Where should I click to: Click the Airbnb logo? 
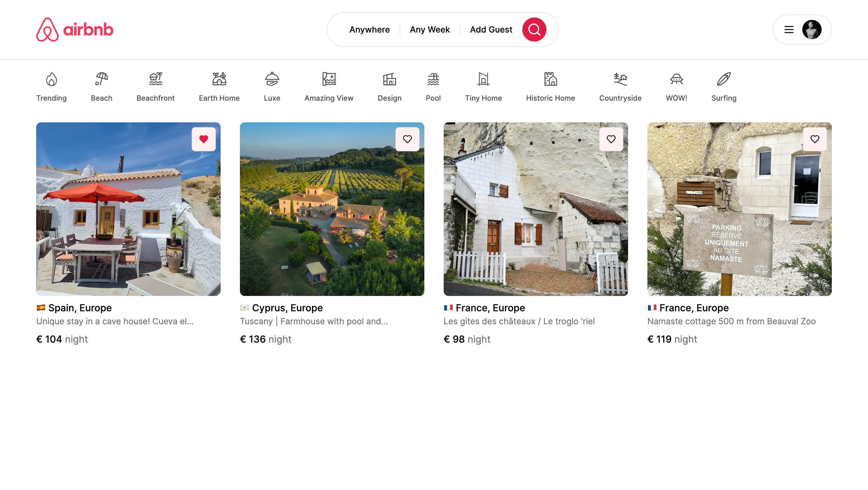point(74,30)
